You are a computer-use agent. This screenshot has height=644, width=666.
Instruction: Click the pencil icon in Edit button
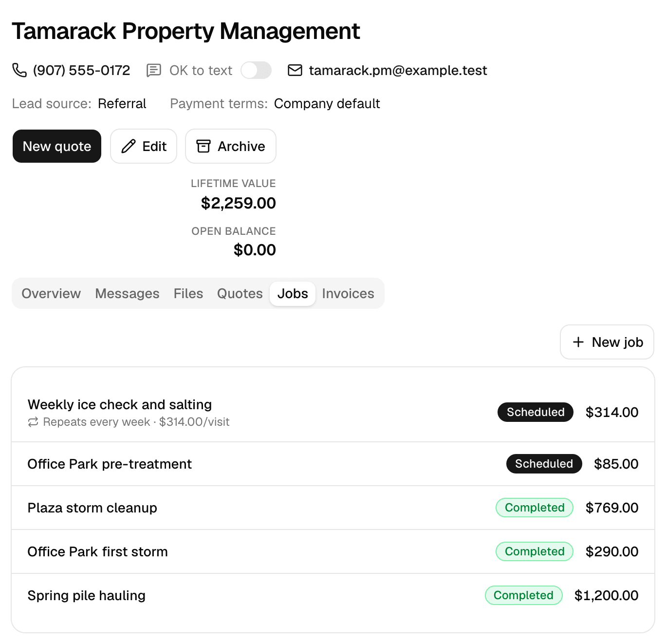(129, 146)
